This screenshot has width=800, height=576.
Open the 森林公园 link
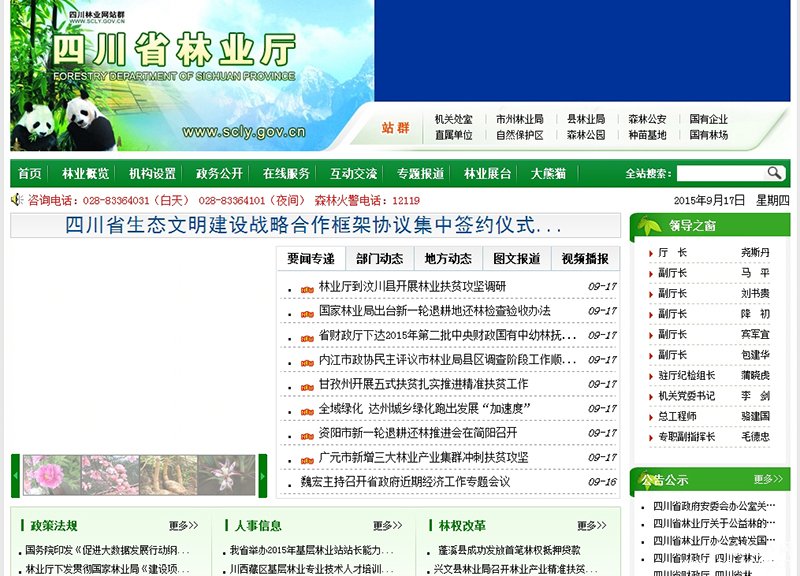[586, 135]
